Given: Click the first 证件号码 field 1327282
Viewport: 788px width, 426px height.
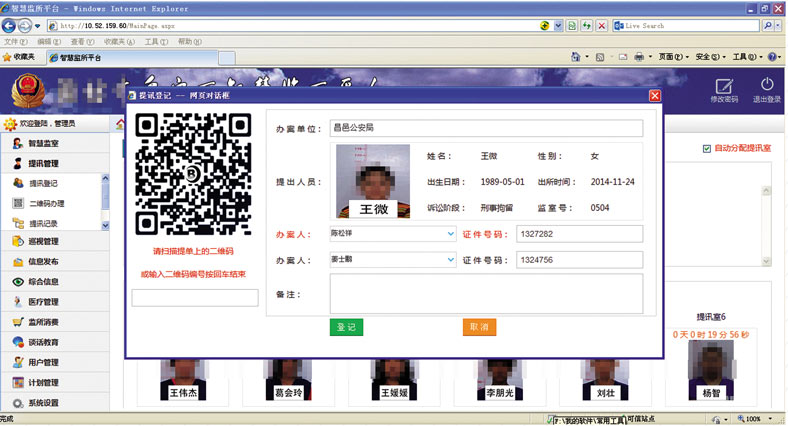Looking at the screenshot, I should pos(579,234).
